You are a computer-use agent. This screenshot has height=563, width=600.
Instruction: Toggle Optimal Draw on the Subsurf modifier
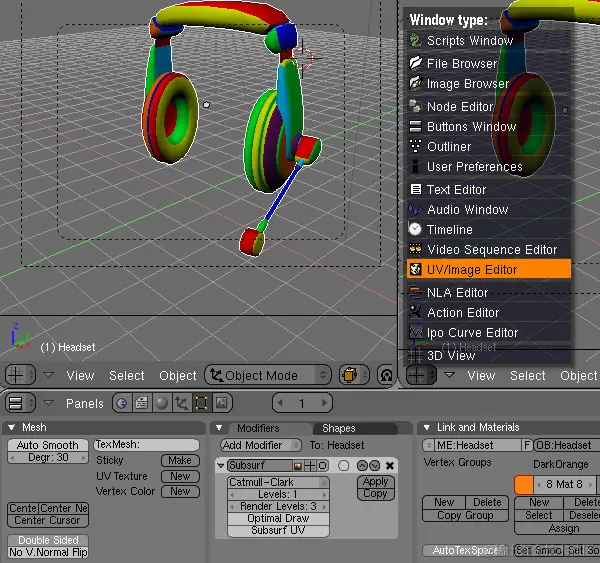click(278, 518)
